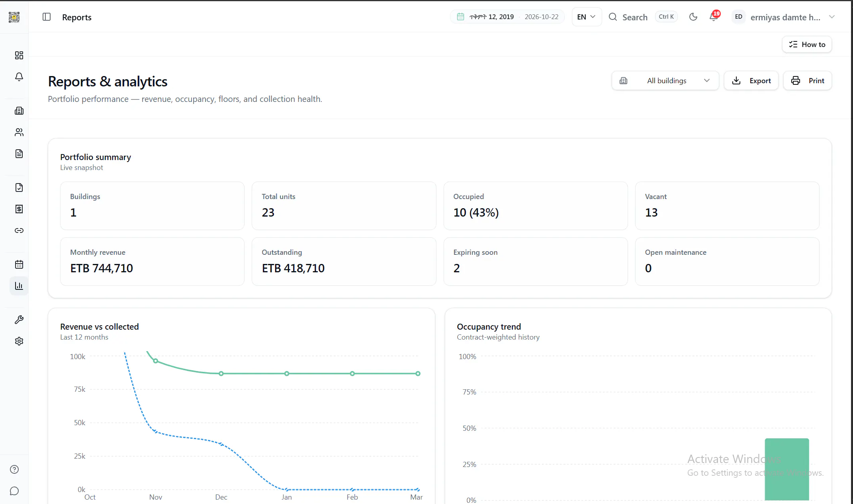Open the maintenance wrench icon
853x504 pixels.
click(x=19, y=320)
